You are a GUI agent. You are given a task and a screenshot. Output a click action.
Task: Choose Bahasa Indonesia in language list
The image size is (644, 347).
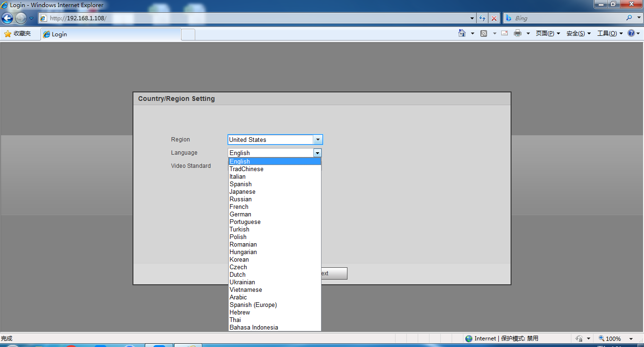254,328
